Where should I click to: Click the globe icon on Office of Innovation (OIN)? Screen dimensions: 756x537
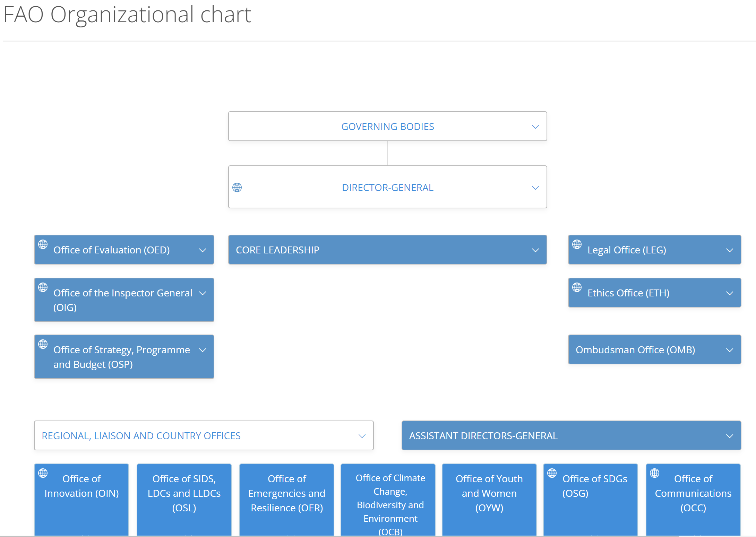click(x=43, y=473)
